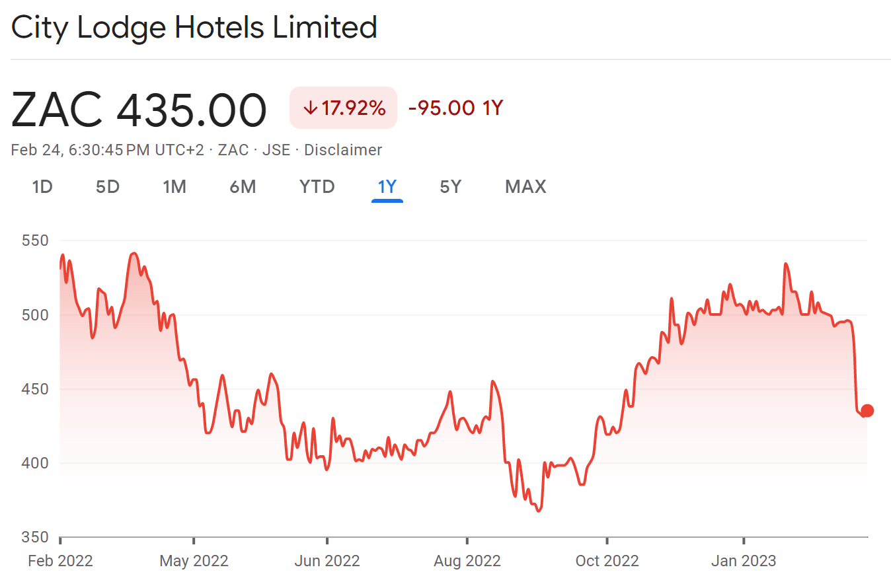Switch to the 5D chart view

click(107, 187)
